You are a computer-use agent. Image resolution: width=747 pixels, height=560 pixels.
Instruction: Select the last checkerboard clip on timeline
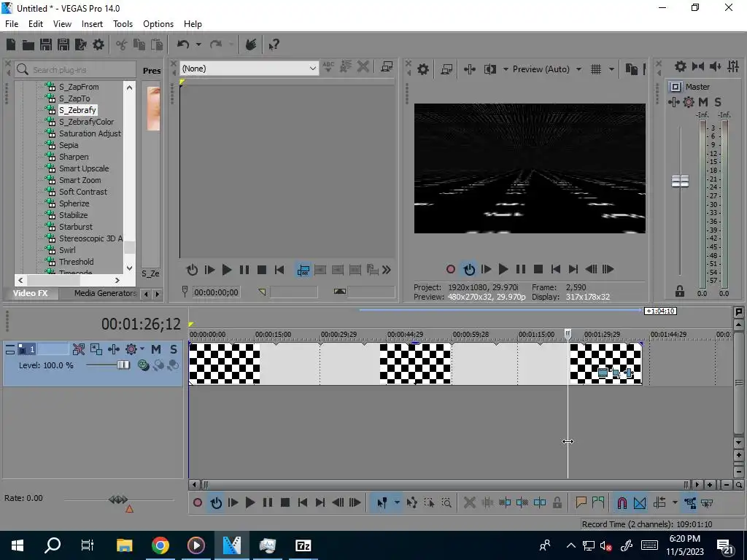click(x=605, y=363)
